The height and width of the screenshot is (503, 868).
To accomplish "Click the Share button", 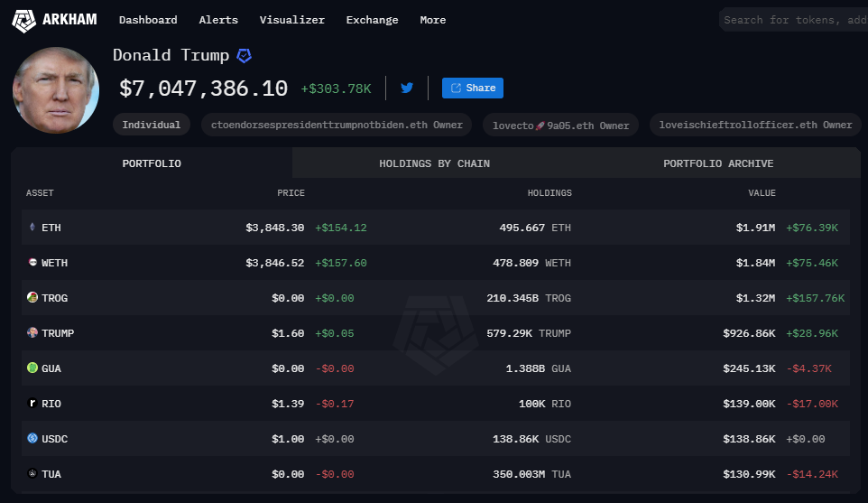I will tap(473, 88).
